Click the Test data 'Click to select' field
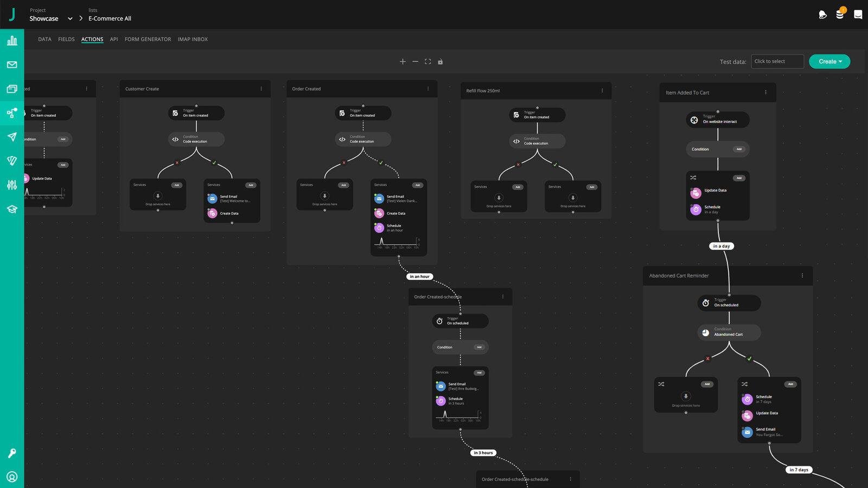The height and width of the screenshot is (488, 868). click(x=777, y=61)
